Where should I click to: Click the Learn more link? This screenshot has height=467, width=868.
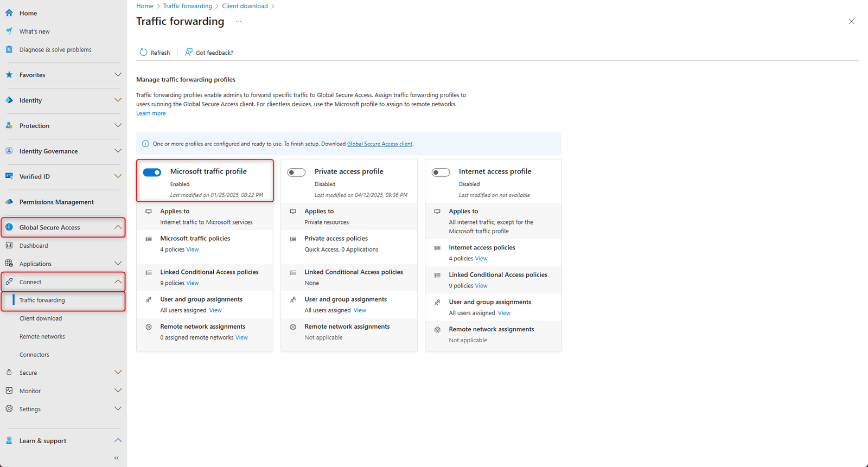pos(151,113)
